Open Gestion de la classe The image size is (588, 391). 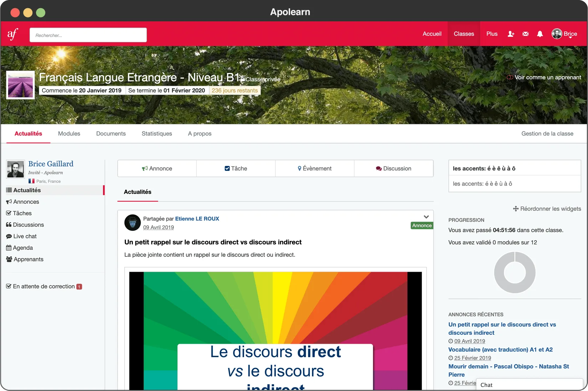[547, 134]
